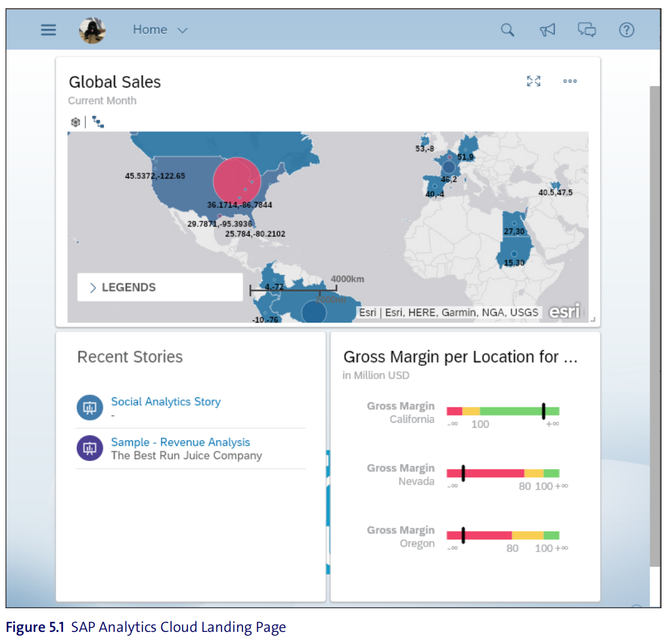Open the search magnifier icon
Viewport: 667px width, 644px height.
pos(507,30)
